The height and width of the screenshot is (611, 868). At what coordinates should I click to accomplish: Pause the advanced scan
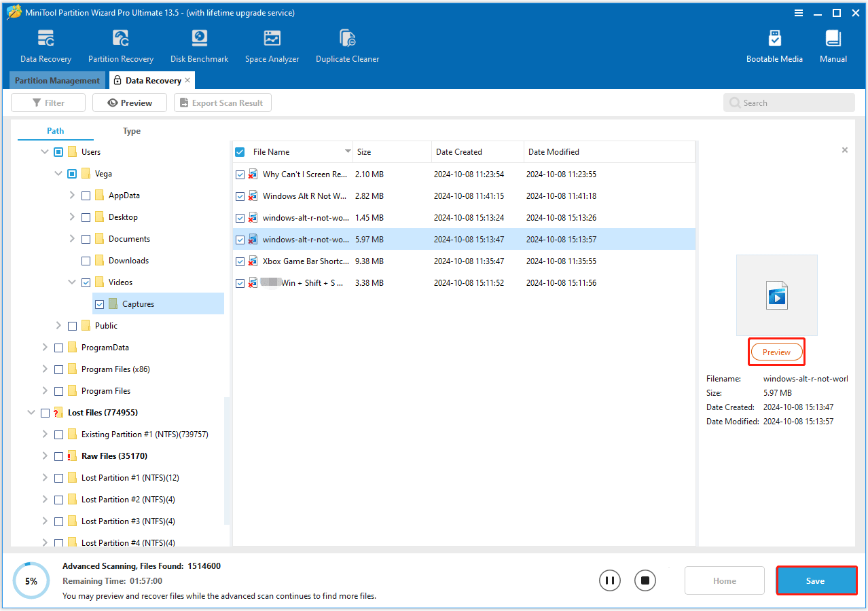tap(609, 580)
